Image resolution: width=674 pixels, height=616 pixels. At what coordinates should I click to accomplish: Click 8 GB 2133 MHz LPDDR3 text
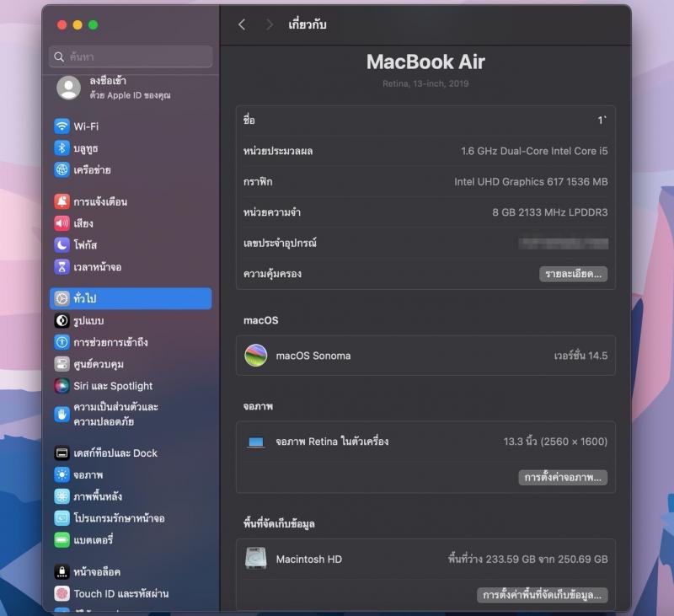click(550, 212)
